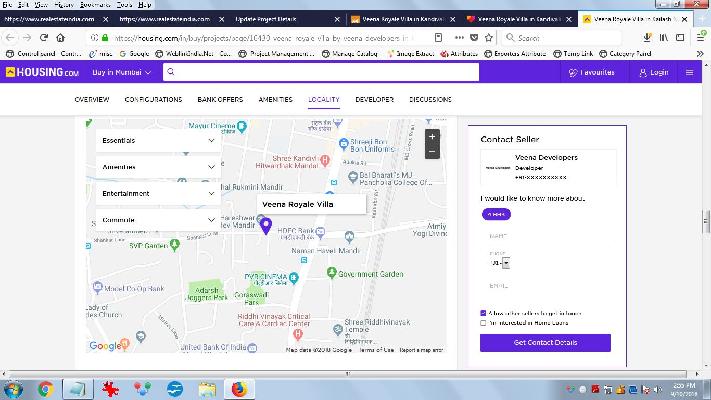The height and width of the screenshot is (400, 711).
Task: Click the vertical page scrollbar thumb
Action: 706,221
